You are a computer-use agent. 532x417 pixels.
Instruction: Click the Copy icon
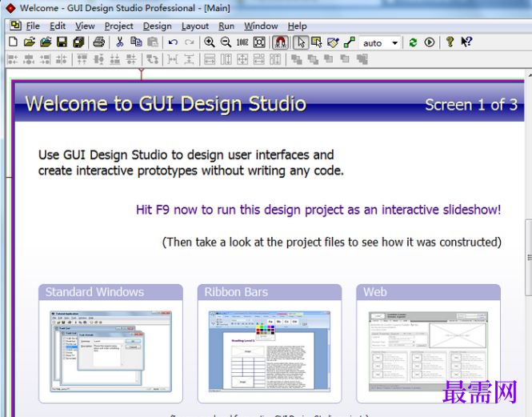point(136,42)
